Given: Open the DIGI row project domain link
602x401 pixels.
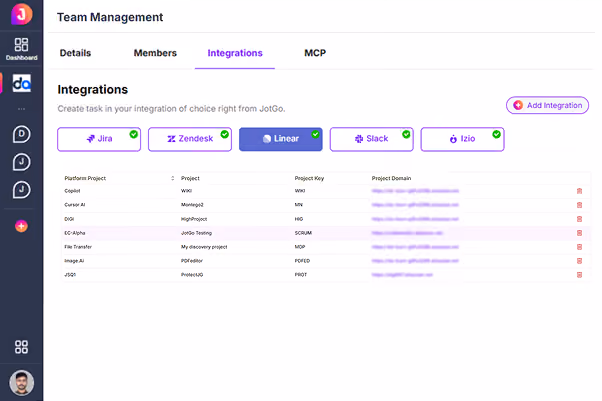Looking at the screenshot, I should pyautogui.click(x=415, y=219).
